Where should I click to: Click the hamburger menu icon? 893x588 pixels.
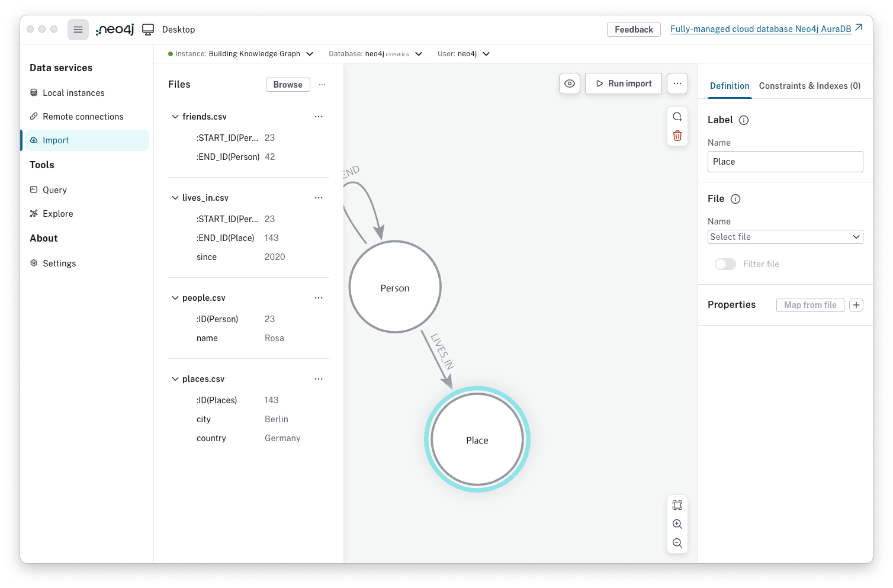[78, 30]
